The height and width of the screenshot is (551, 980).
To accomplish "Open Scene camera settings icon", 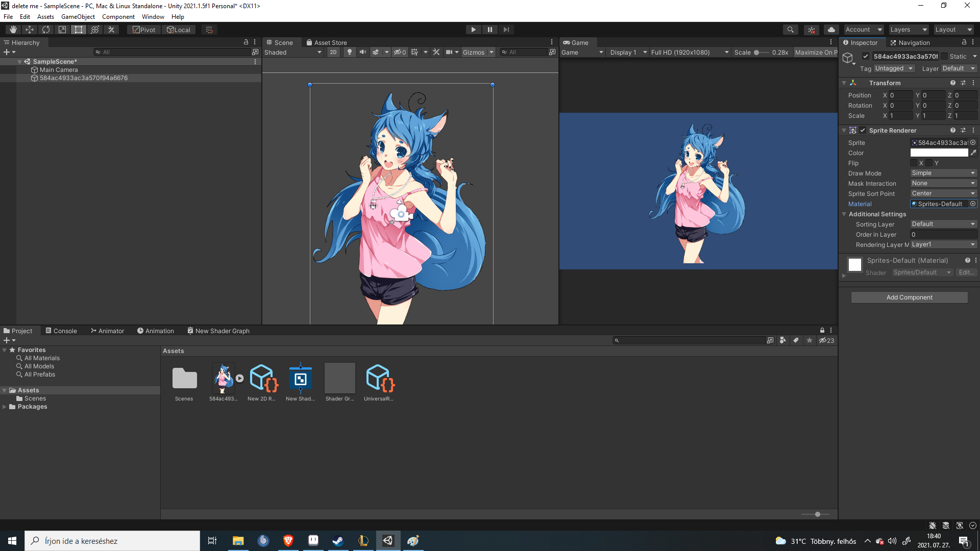I will click(x=449, y=52).
